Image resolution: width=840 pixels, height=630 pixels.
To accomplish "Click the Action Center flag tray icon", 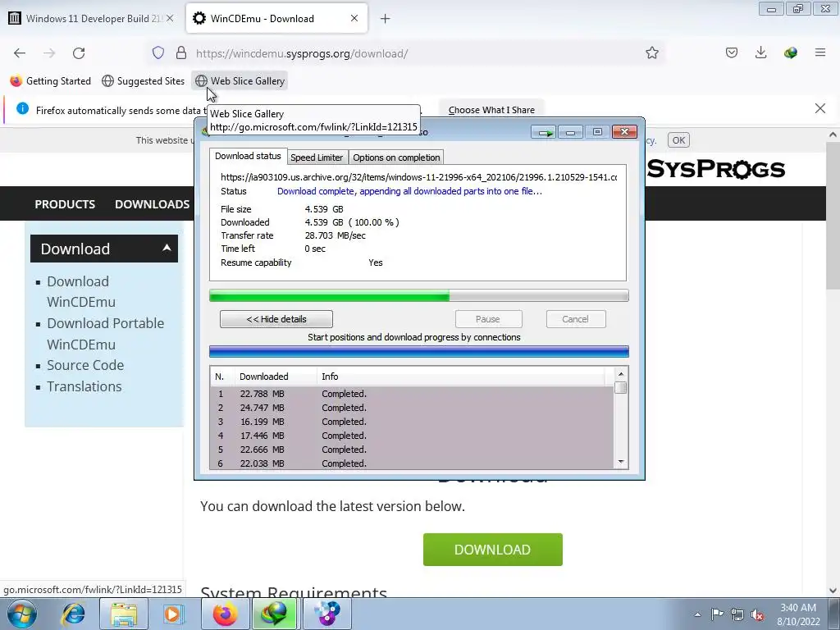I will pos(717,614).
